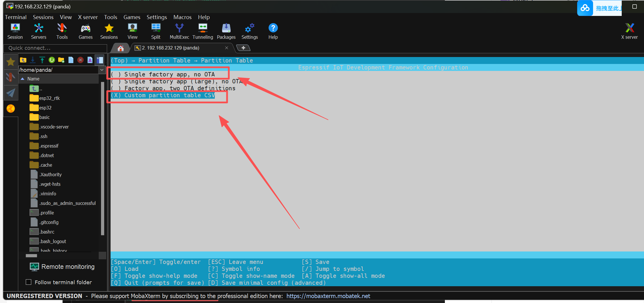Select Single factory app, no OTA option

(x=163, y=74)
